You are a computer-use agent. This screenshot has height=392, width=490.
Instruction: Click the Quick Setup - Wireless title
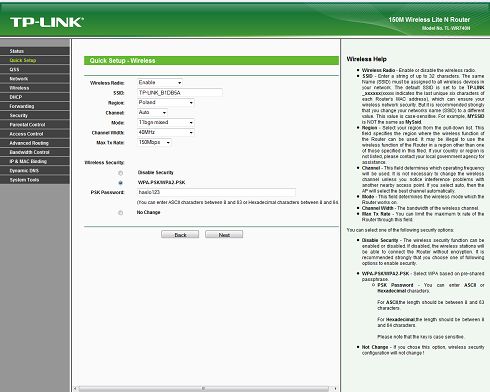pos(122,61)
